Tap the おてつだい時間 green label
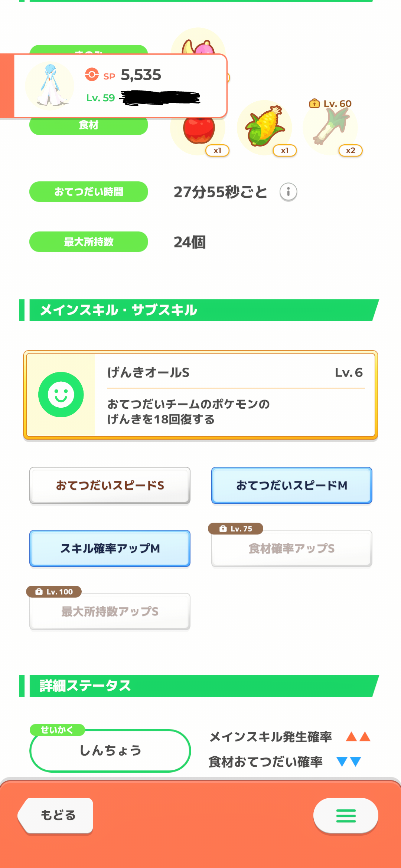The image size is (401, 868). tap(89, 192)
